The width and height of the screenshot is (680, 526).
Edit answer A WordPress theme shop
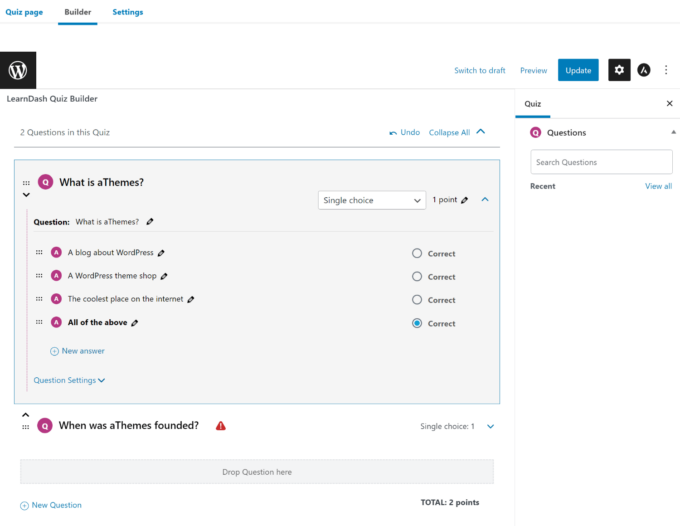[164, 276]
